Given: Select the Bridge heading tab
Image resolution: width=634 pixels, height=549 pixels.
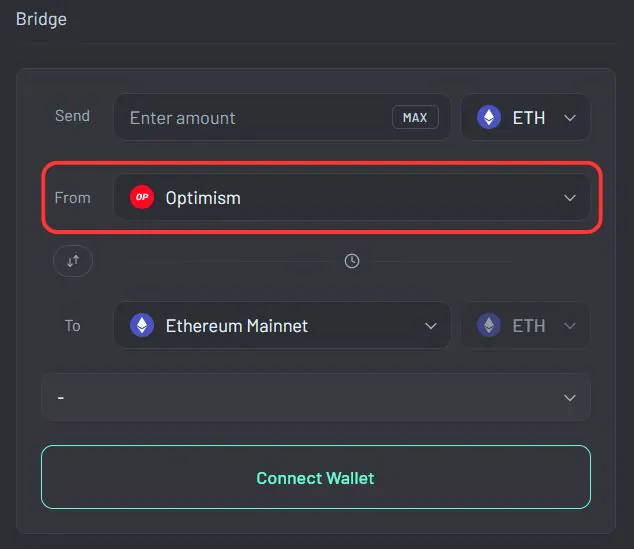Looking at the screenshot, I should (41, 19).
